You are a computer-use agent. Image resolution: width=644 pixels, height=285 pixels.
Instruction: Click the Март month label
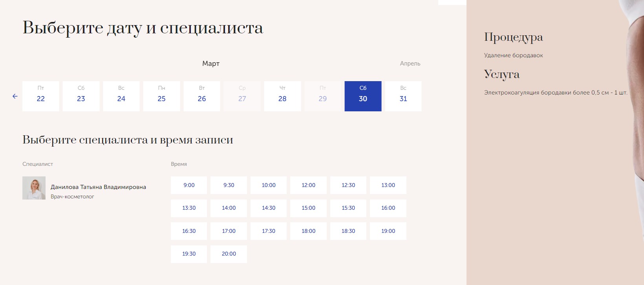(211, 64)
